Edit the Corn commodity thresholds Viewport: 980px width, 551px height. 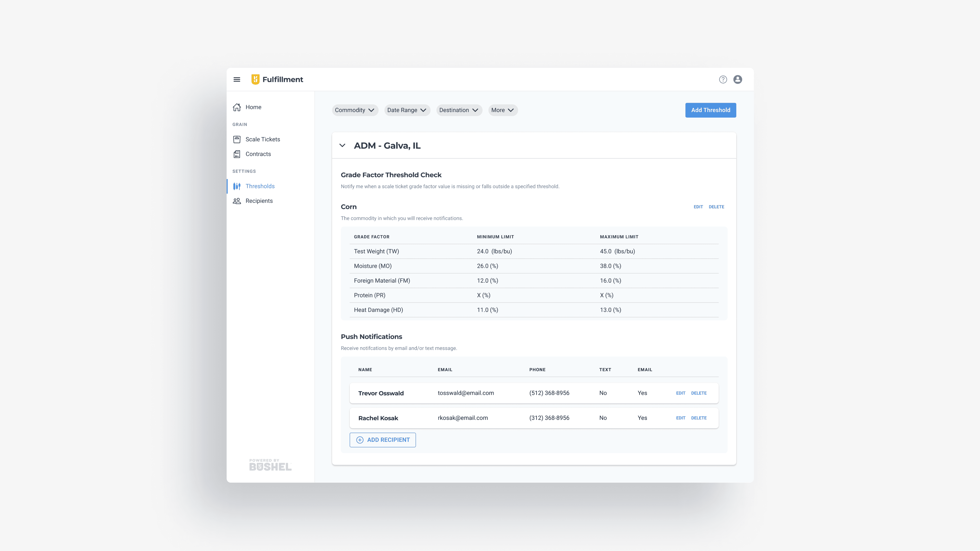(x=698, y=207)
